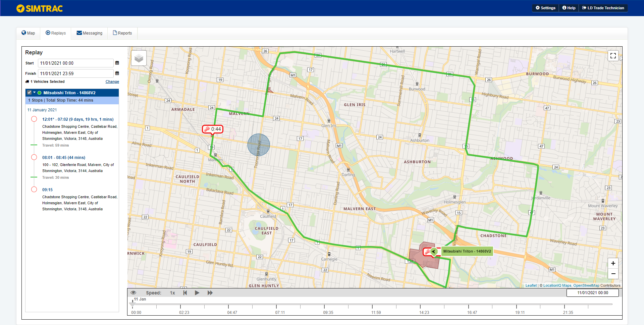Click the Travel: 59 mins segment
The width and height of the screenshot is (644, 325).
[x=55, y=146]
